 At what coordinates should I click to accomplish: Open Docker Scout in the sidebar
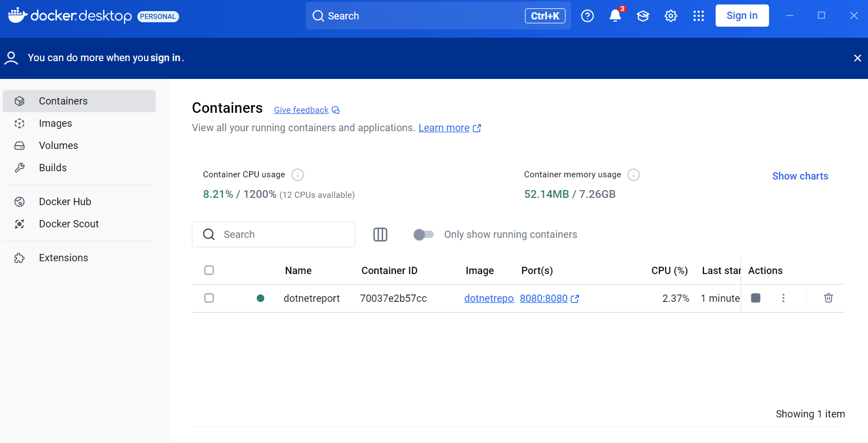(79, 224)
